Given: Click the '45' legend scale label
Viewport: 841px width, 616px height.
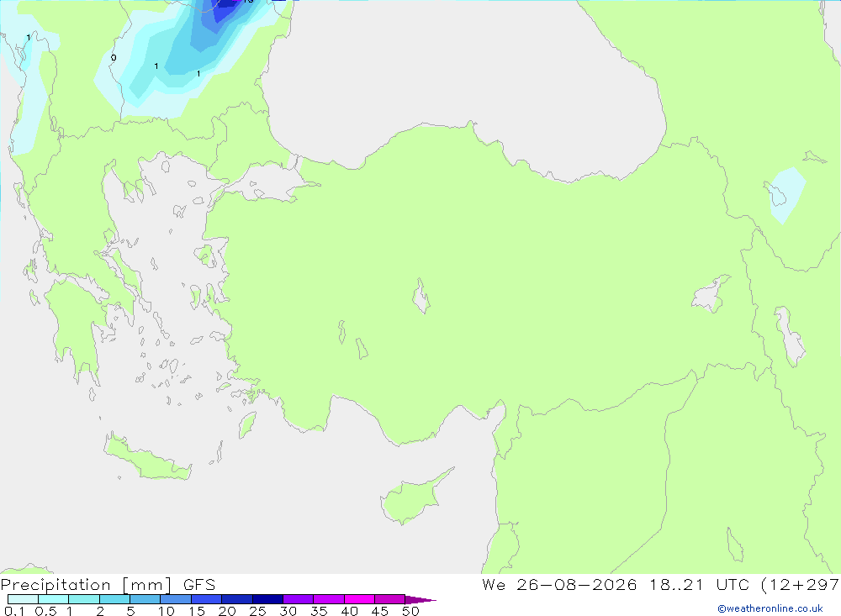Looking at the screenshot, I should point(380,611).
